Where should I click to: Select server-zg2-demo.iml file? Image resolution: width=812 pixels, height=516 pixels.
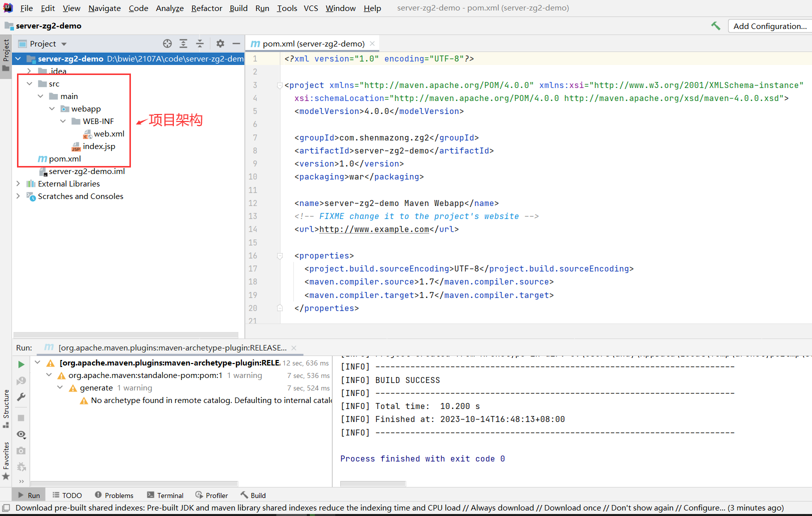click(82, 171)
